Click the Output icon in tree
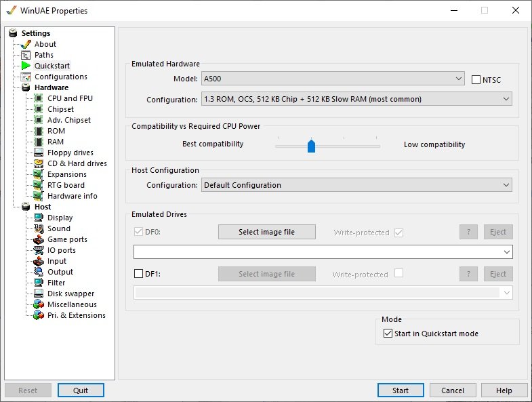Screen dimensions: 532x402 tap(39, 272)
